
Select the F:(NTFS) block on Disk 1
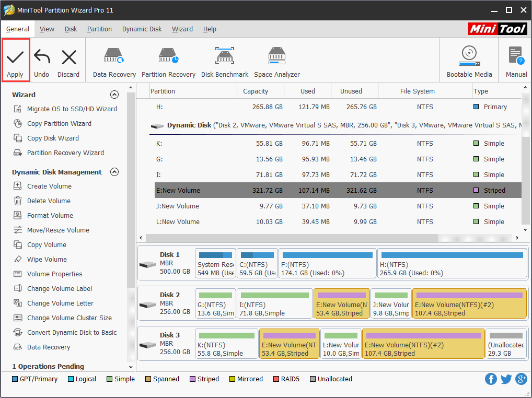(x=328, y=263)
